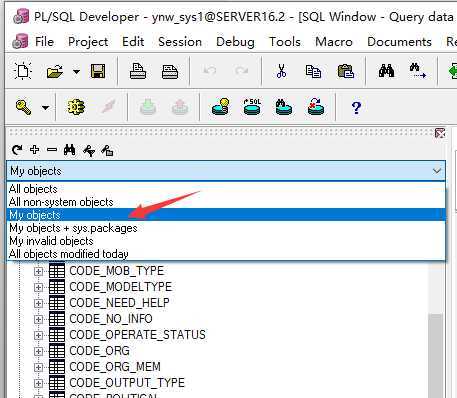Click the browser plus icon
The width and height of the screenshot is (457, 398).
tap(34, 150)
